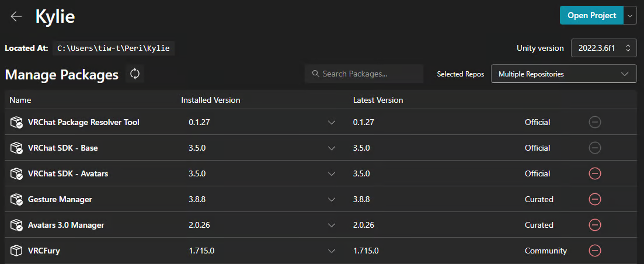
Task: Refresh the package list
Action: [x=135, y=74]
